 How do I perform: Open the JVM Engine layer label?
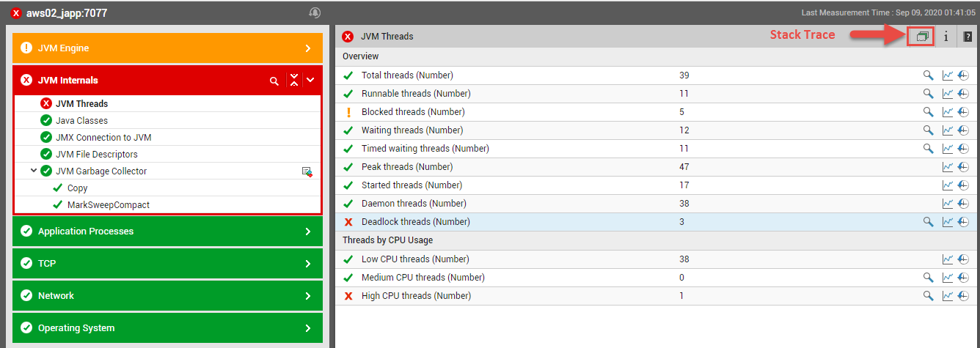[x=63, y=48]
